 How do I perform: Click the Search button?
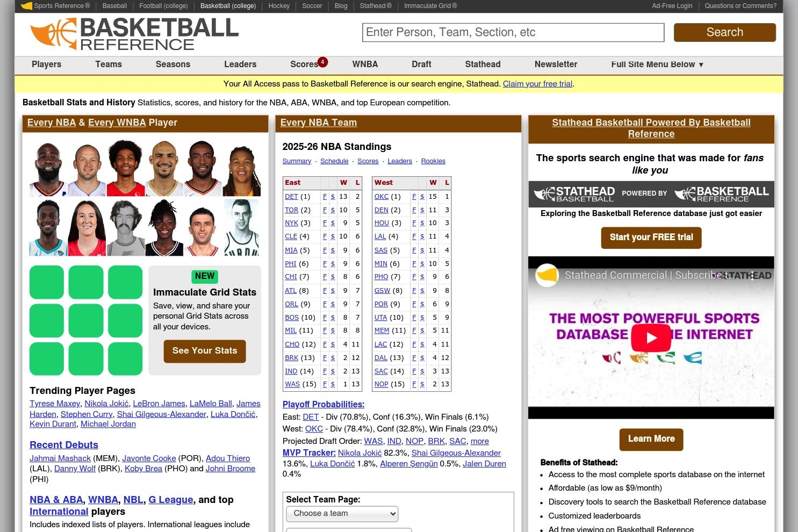(724, 32)
